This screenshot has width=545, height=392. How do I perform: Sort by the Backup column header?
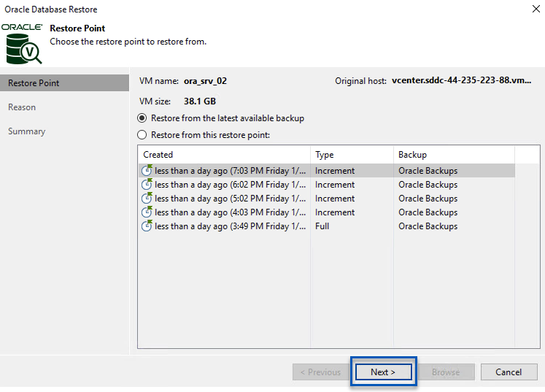412,155
